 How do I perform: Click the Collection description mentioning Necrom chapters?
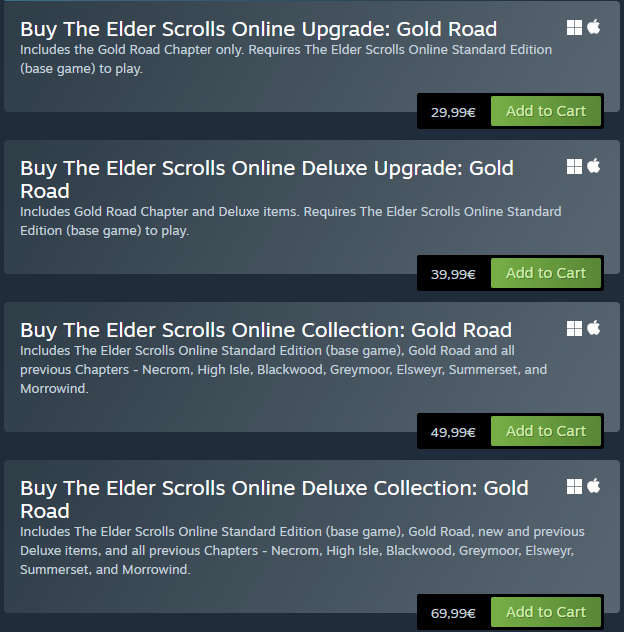(x=283, y=370)
